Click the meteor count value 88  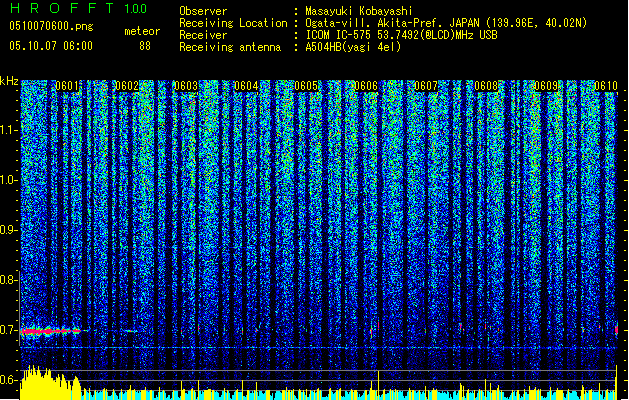[145, 45]
